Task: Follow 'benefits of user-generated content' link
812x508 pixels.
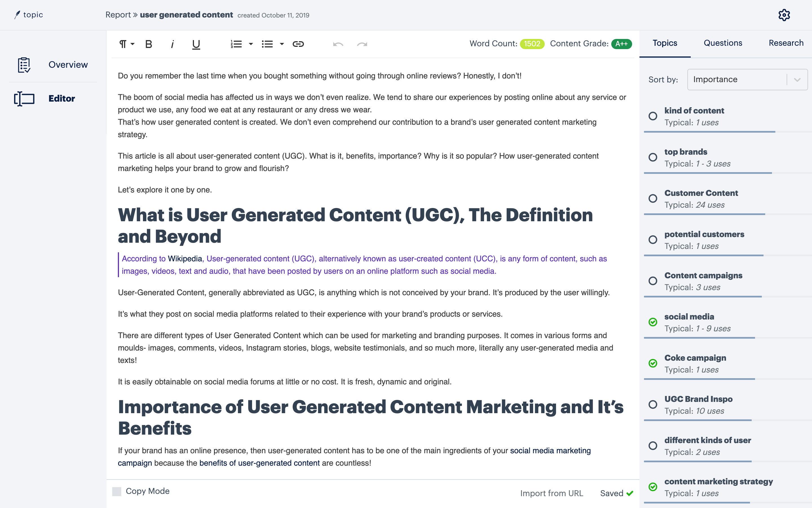Action: 259,463
